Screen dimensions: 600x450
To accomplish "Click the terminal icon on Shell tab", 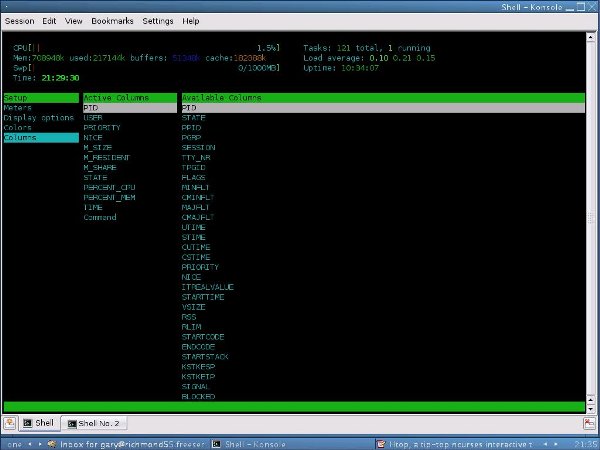I will pyautogui.click(x=28, y=423).
